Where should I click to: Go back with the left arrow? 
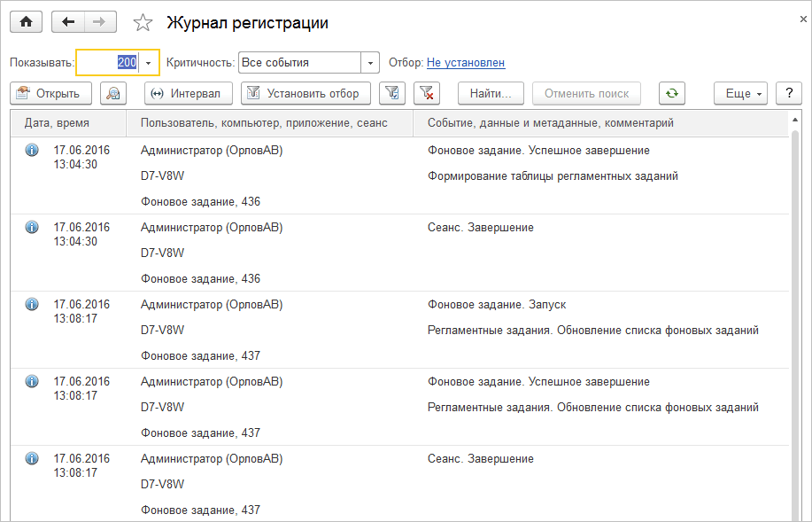coord(68,23)
